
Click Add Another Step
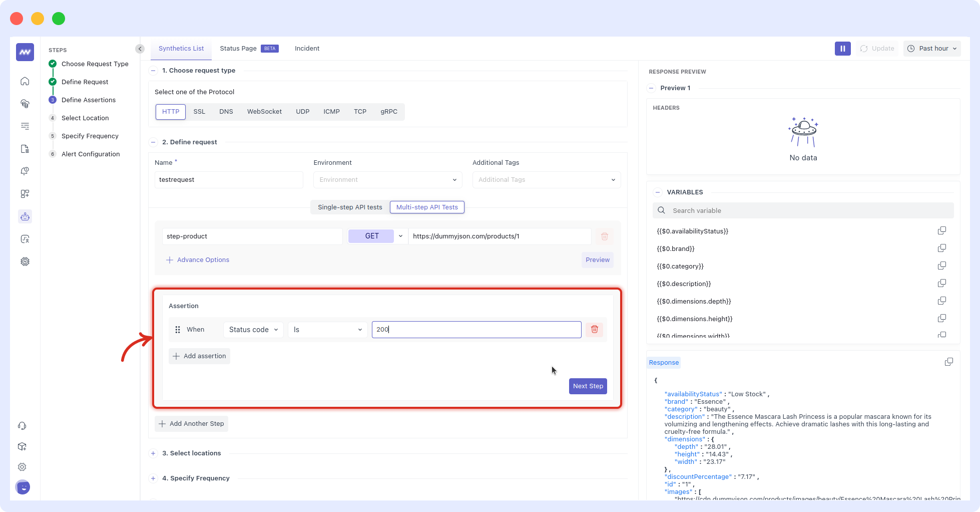point(191,423)
